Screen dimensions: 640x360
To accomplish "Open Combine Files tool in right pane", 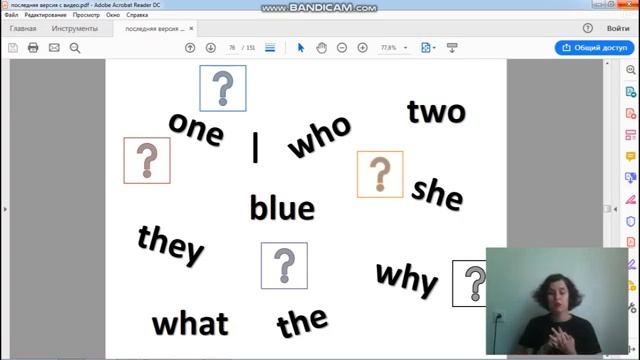I will coord(631,178).
